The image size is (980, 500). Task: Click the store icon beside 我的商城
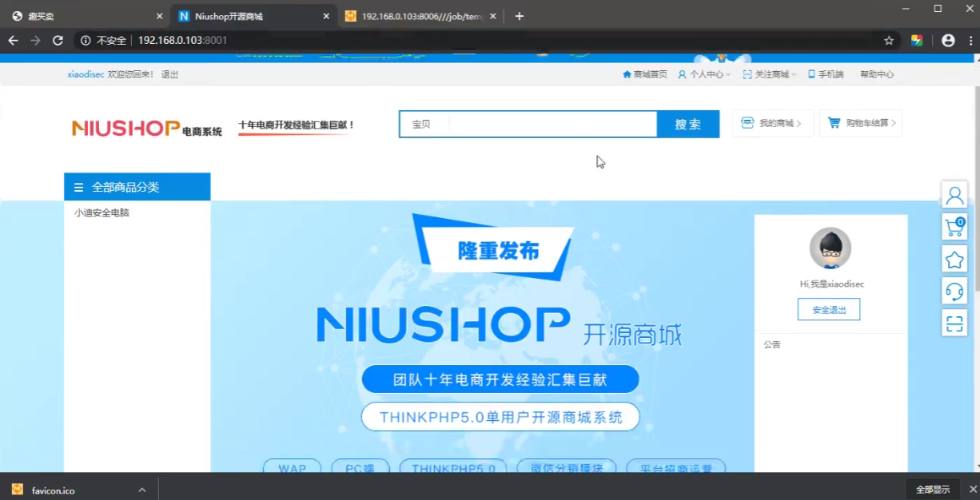[747, 123]
